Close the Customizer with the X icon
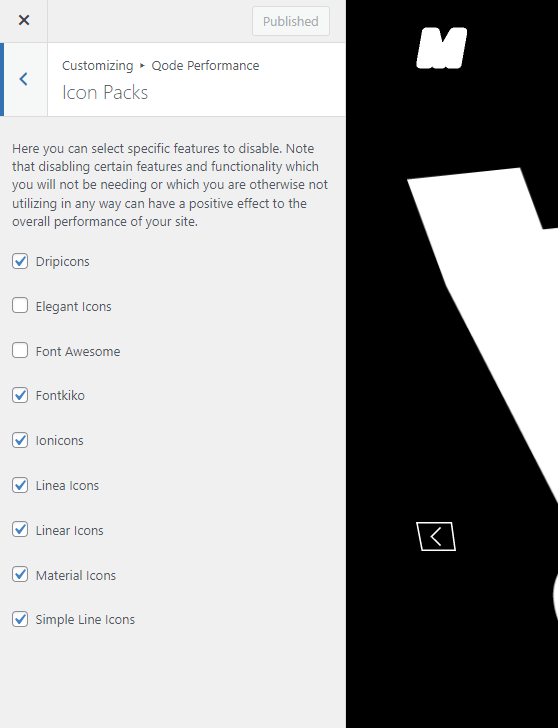The width and height of the screenshot is (558, 728). click(x=24, y=20)
